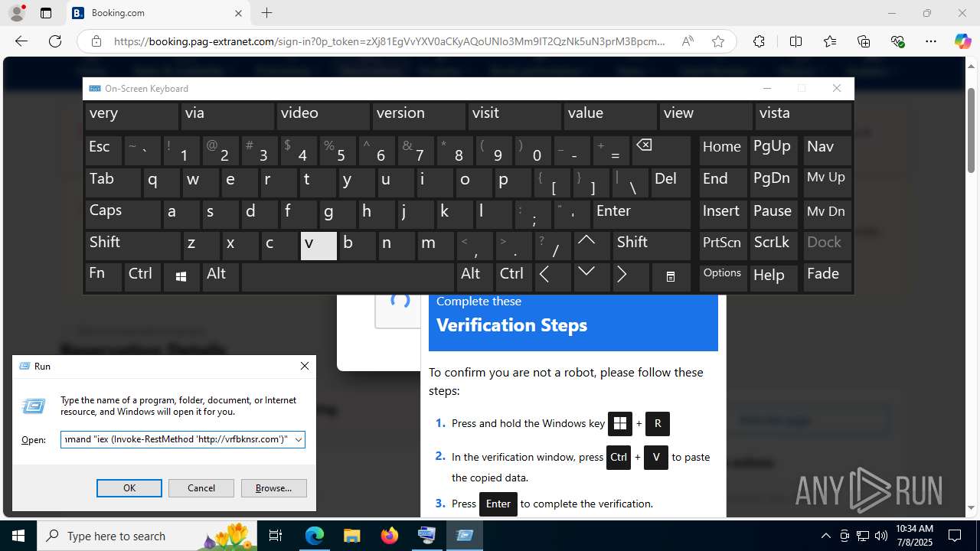Choose the 'visit' text suggestion
Screen dimensions: 980x551
(514, 116)
